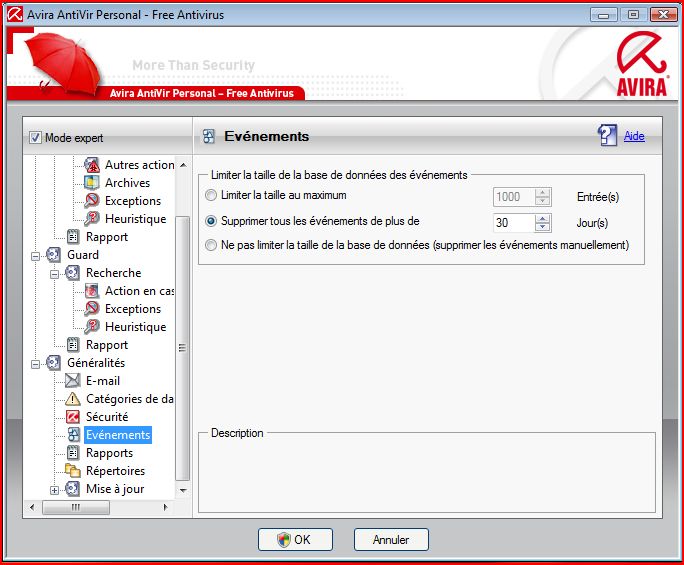Click the Jour(s) number field showing 30
This screenshot has height=565, width=684.
tap(514, 223)
